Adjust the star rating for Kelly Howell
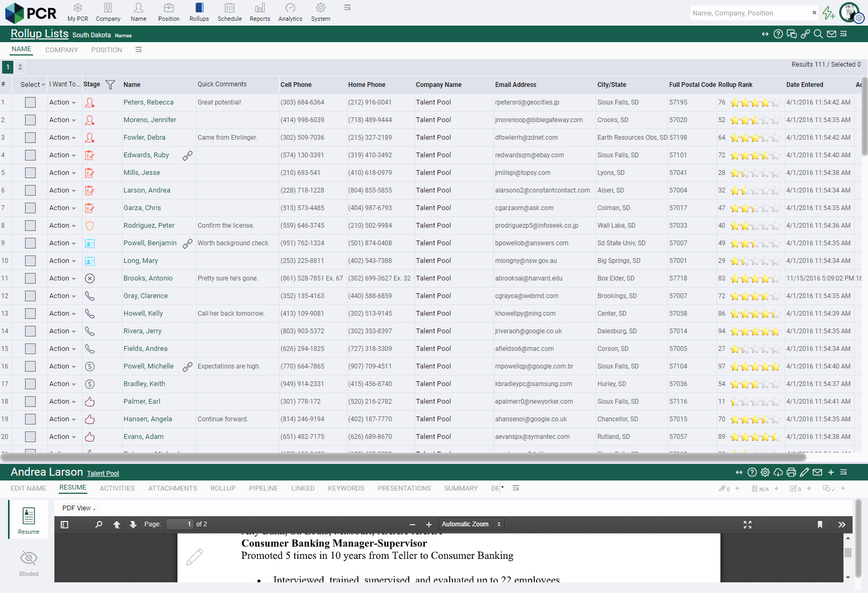 click(x=755, y=314)
